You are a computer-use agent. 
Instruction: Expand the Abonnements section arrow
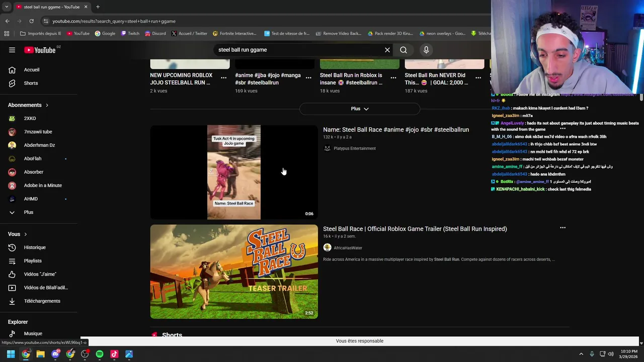coord(47,105)
